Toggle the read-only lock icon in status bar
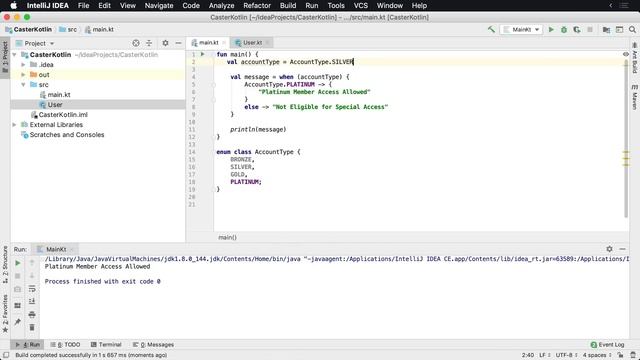Image resolution: width=640 pixels, height=360 pixels. tap(620, 355)
